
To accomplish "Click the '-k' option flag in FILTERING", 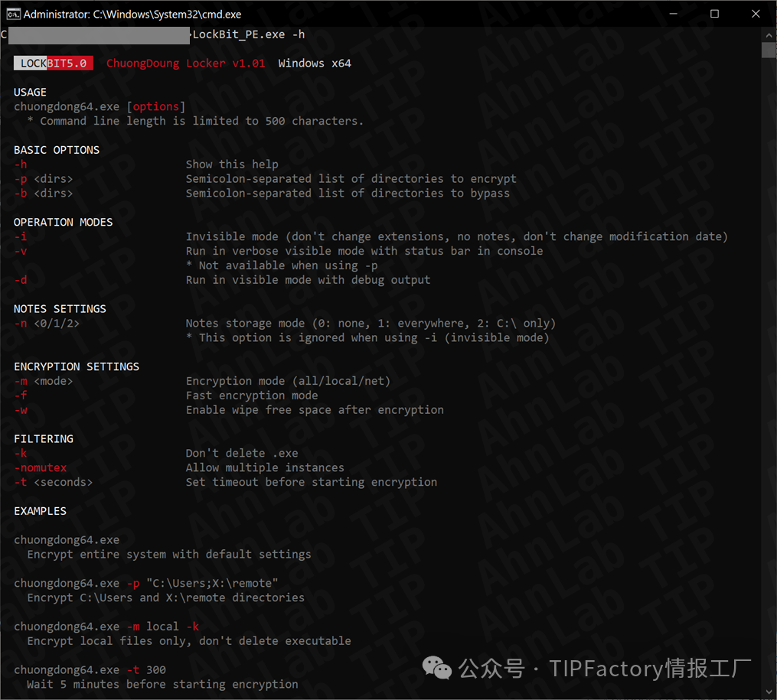I will coord(21,454).
